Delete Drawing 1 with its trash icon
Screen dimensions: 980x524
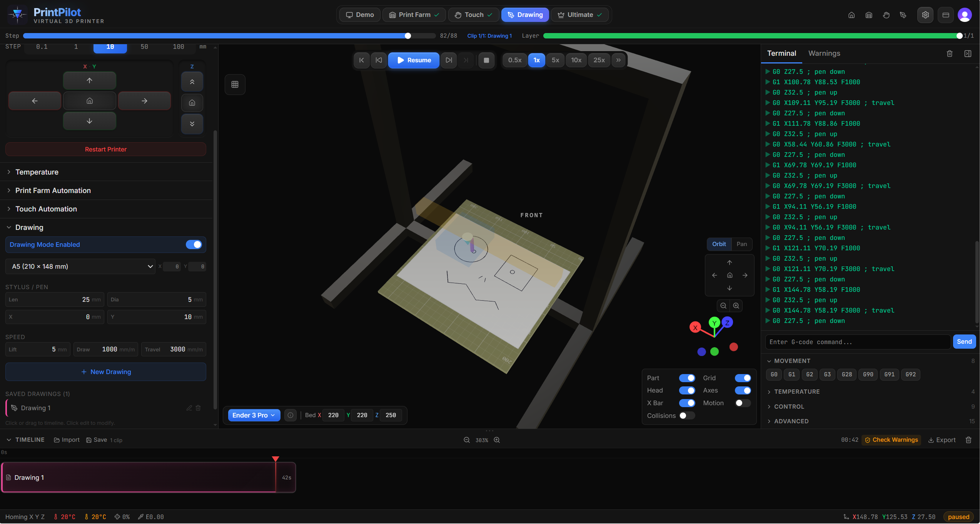pyautogui.click(x=198, y=408)
